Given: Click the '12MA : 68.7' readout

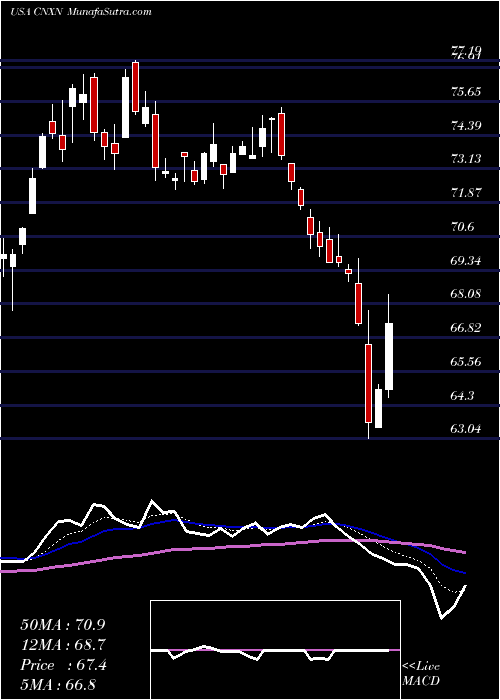Looking at the screenshot, I should click(x=64, y=645).
